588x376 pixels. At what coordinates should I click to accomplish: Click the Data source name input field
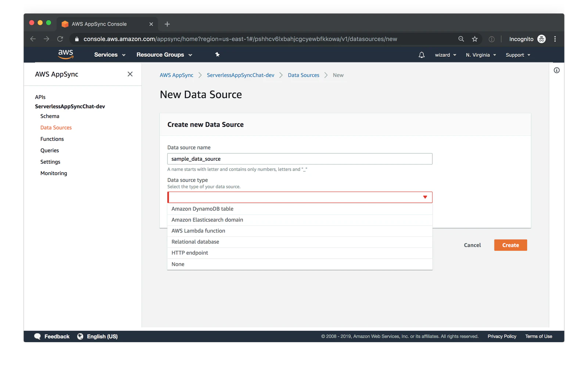point(300,159)
